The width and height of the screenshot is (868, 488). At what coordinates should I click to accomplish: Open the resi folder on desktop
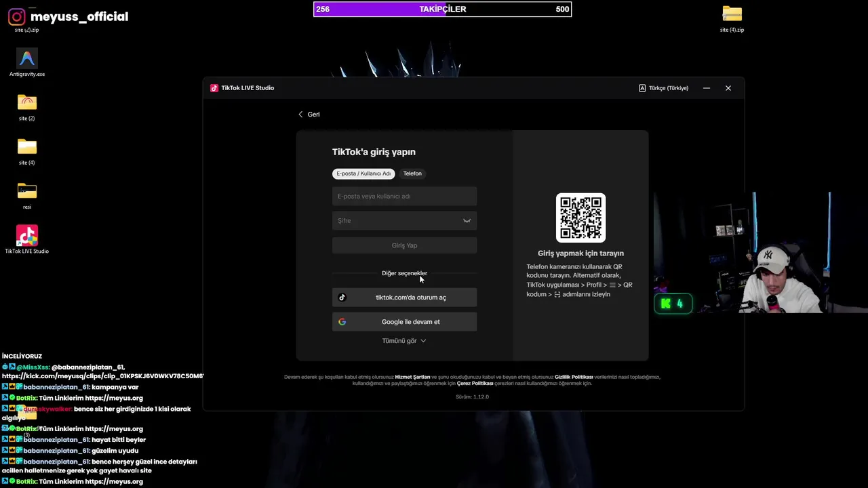tap(27, 195)
